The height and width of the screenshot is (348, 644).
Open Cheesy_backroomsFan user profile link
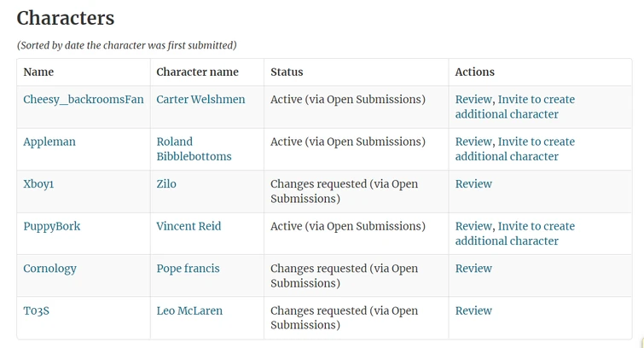click(84, 100)
